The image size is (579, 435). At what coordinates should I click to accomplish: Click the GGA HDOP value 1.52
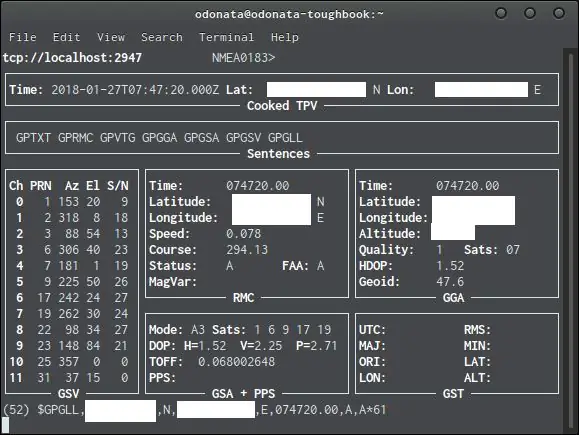450,266
